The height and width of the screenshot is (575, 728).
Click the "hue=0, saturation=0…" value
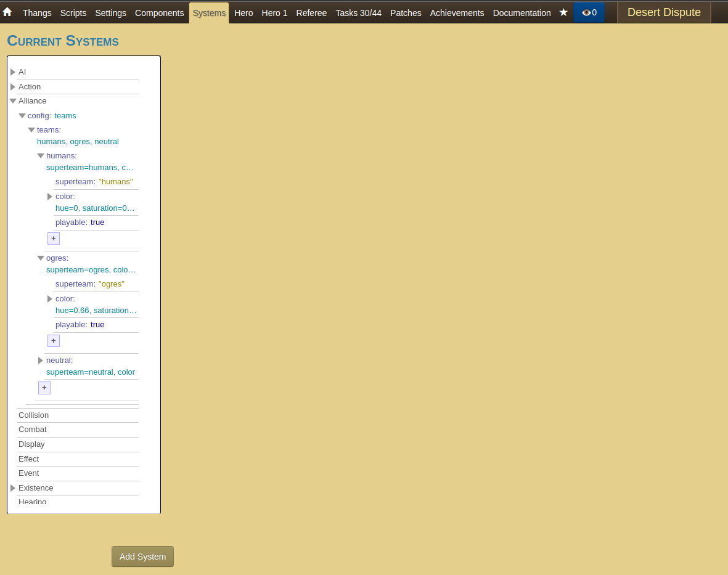point(95,208)
